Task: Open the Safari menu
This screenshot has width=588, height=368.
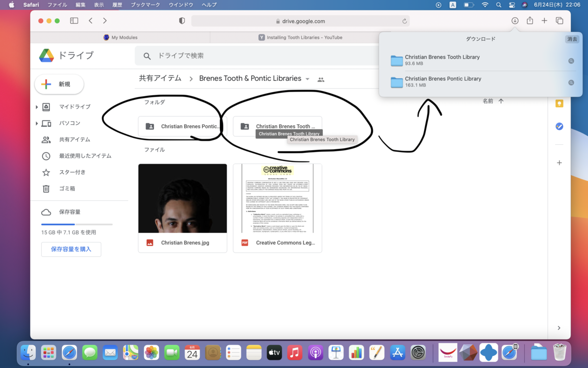Action: click(x=31, y=5)
